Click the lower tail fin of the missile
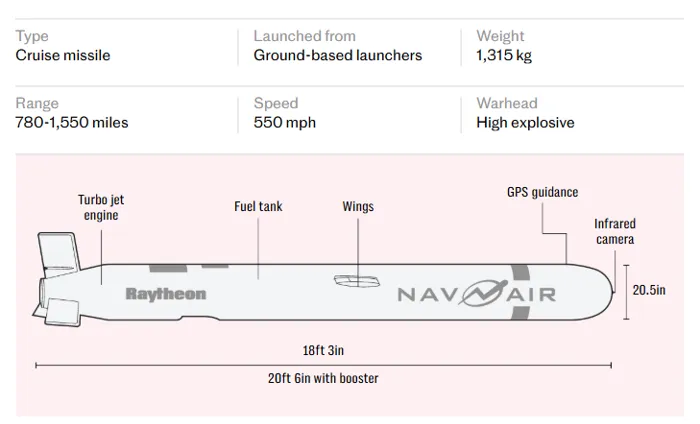Viewport: 700px width, 424px height. [x=63, y=313]
